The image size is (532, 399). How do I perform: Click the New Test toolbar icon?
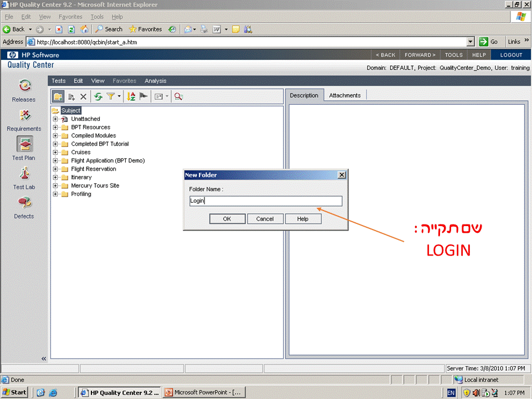coord(71,96)
